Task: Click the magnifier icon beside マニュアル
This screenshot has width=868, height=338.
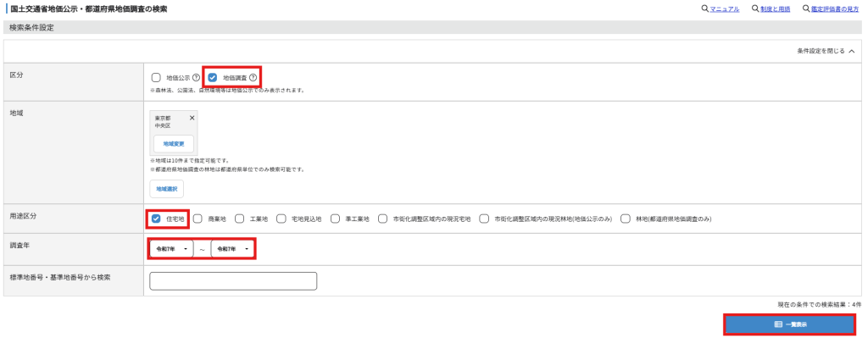Action: coord(704,9)
